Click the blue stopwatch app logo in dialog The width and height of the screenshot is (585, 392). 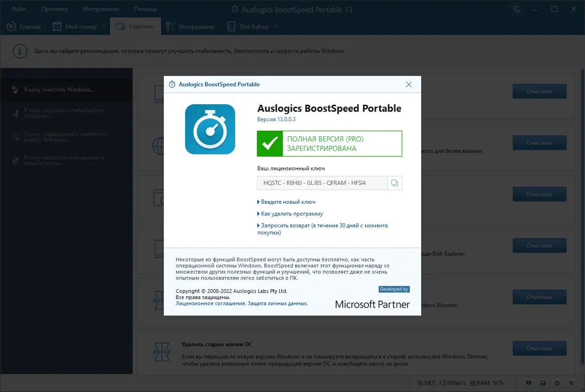(x=210, y=129)
